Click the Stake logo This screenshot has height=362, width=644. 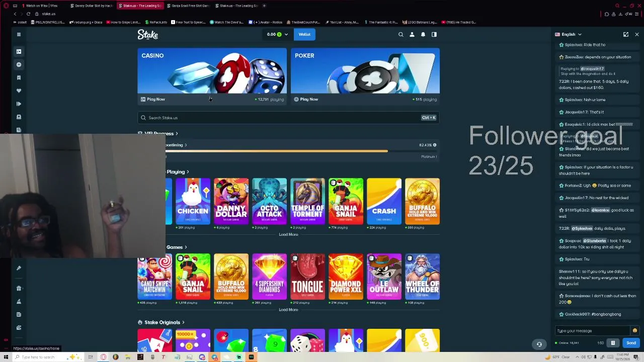tap(148, 34)
